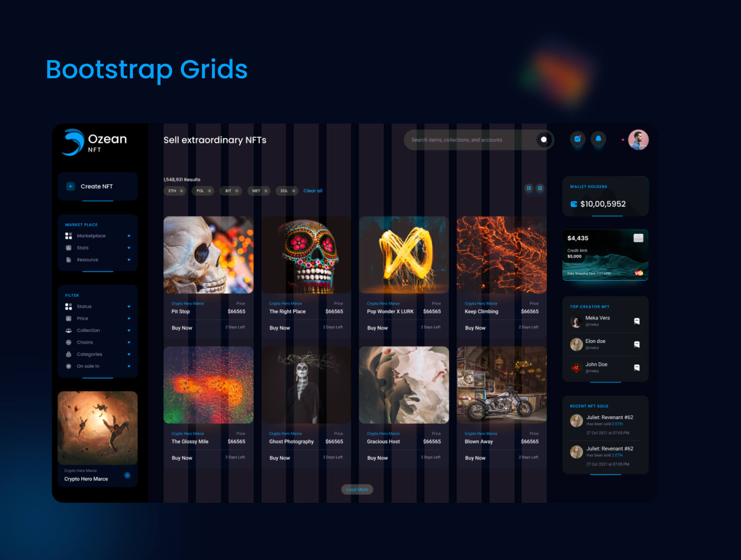Click chat icon next to Meka Vers
741x560 pixels.
[637, 321]
